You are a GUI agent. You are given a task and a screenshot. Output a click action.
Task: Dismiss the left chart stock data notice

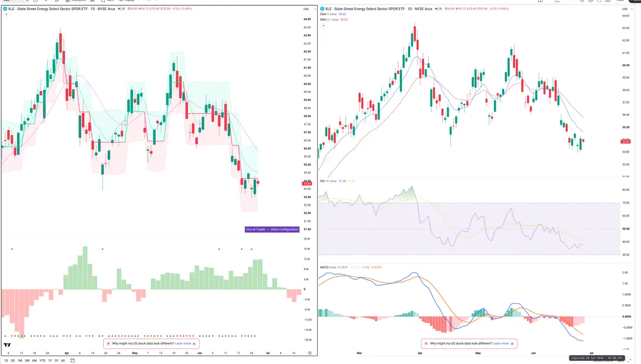(x=194, y=344)
